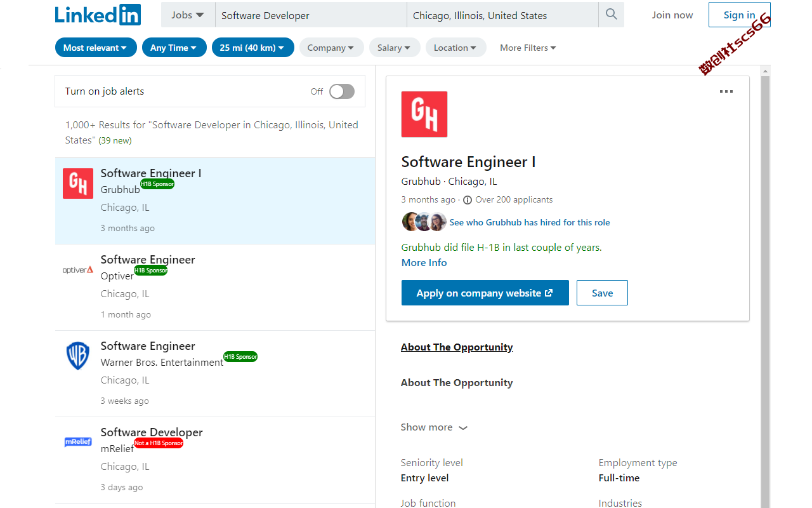The image size is (812, 508).
Task: Click the Grubhub H1B Sponsor badge
Action: 157,184
